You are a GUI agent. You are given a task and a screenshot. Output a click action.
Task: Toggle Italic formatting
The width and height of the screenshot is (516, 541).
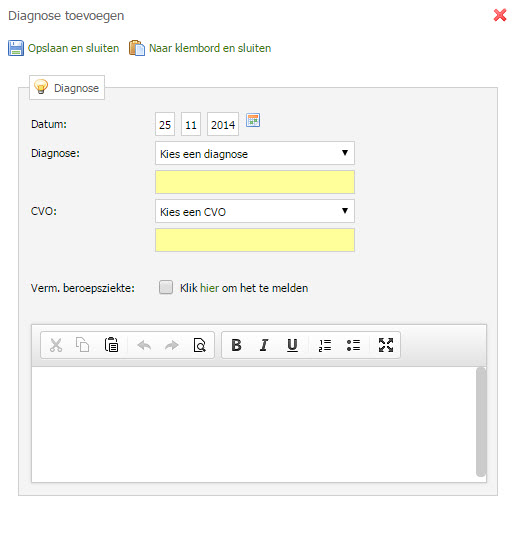click(264, 345)
